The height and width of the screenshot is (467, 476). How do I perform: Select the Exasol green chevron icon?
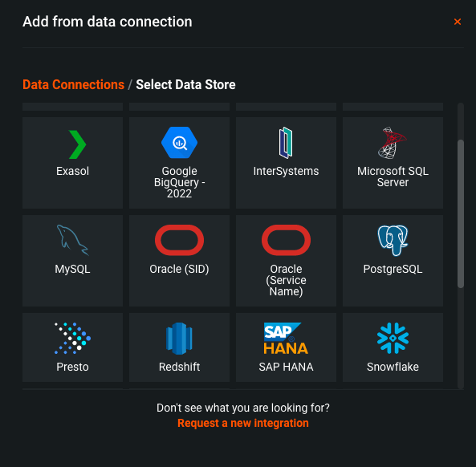click(77, 144)
